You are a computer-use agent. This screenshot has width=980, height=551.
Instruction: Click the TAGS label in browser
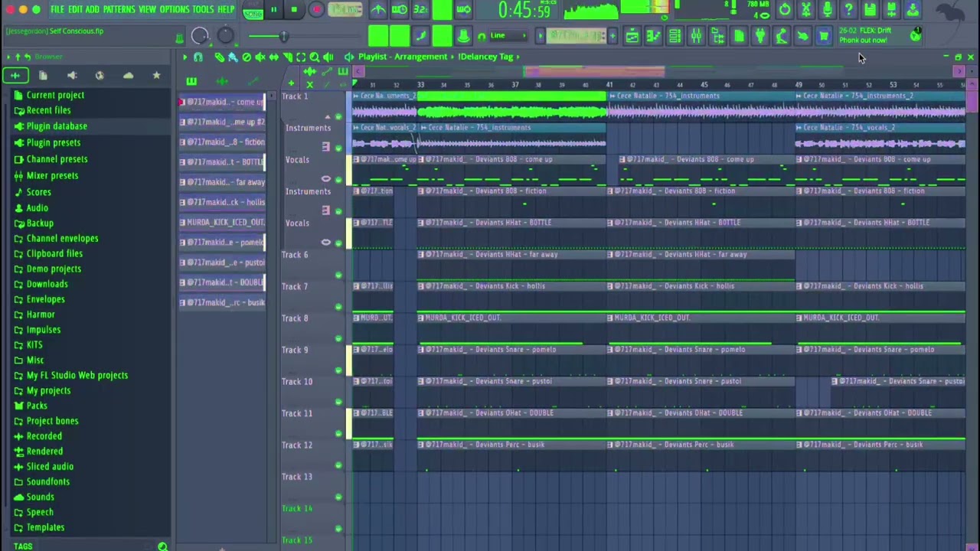pos(23,546)
